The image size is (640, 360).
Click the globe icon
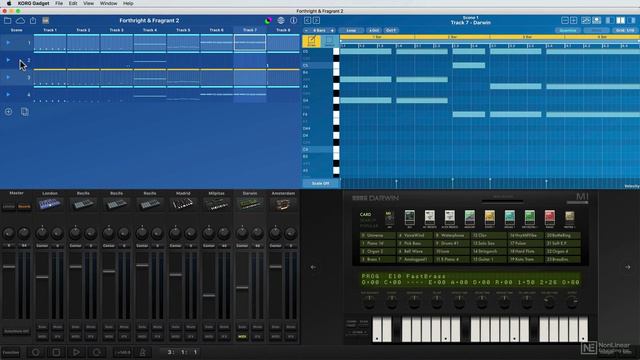click(281, 20)
